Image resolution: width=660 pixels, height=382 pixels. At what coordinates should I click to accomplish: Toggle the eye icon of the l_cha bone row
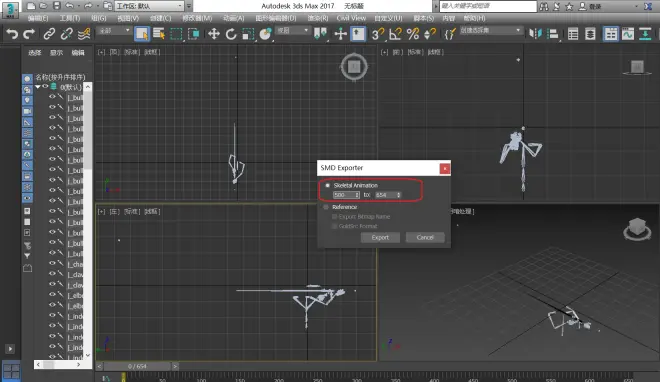pyautogui.click(x=52, y=263)
